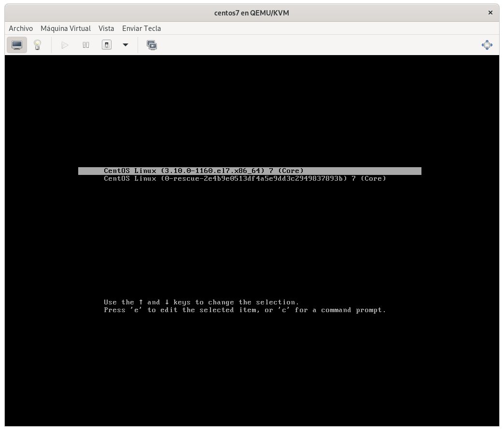The width and height of the screenshot is (504, 431).
Task: Open the manage VM snapshots icon
Action: 152,45
